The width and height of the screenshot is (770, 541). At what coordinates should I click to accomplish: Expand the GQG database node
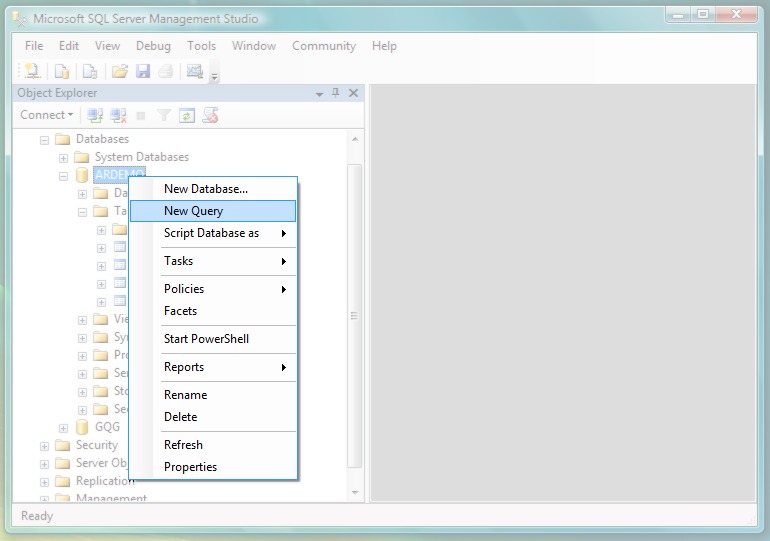63,428
